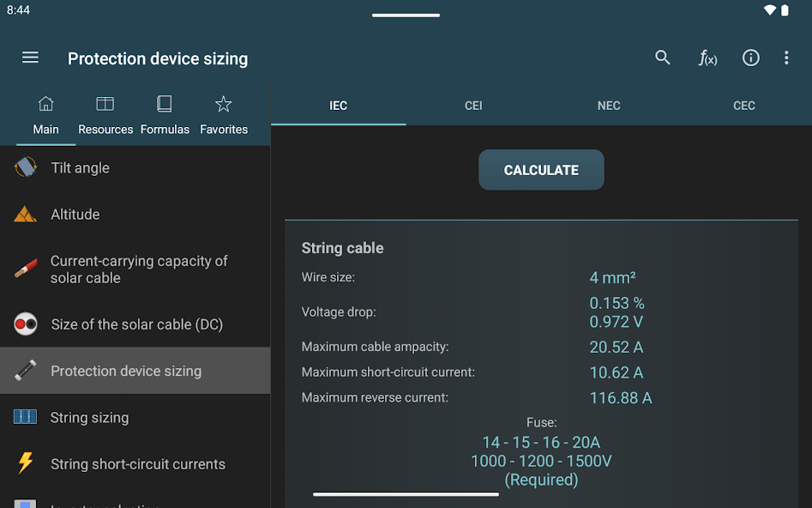812x508 pixels.
Task: Click the Protection device sizing page title
Action: click(x=158, y=58)
